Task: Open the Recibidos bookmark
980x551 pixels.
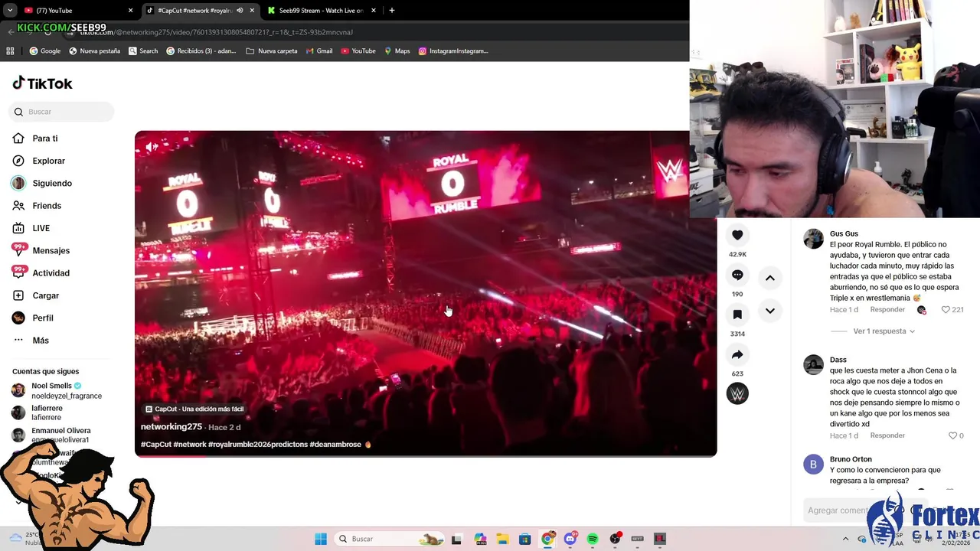Action: pos(201,51)
